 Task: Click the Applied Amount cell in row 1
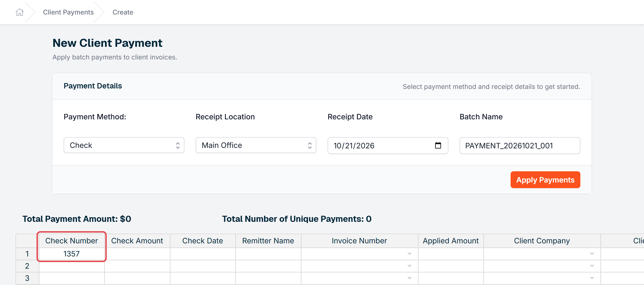pos(451,254)
